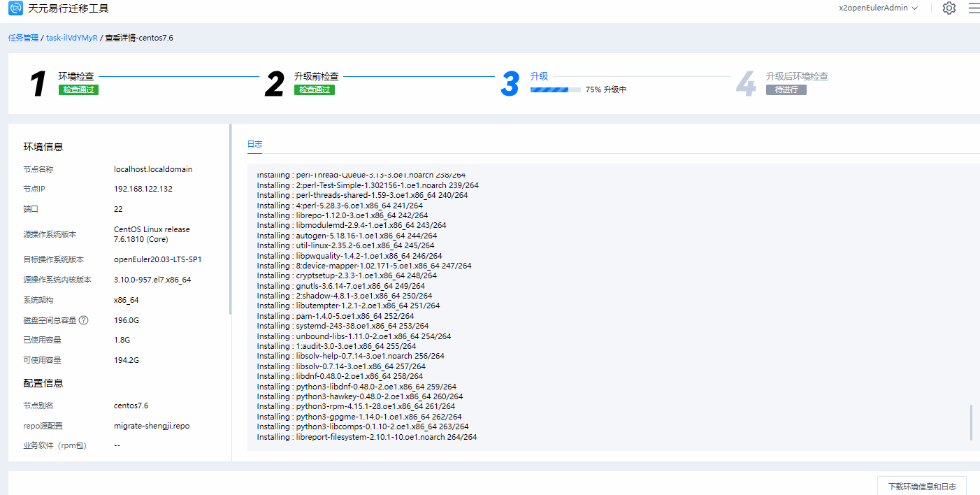Click the 下载环境信息和日志 button
Viewport: 980px width, 495px height.
922,486
